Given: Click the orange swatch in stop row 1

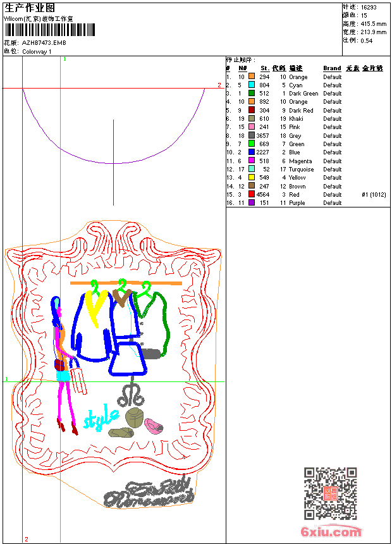Looking at the screenshot, I should point(252,77).
